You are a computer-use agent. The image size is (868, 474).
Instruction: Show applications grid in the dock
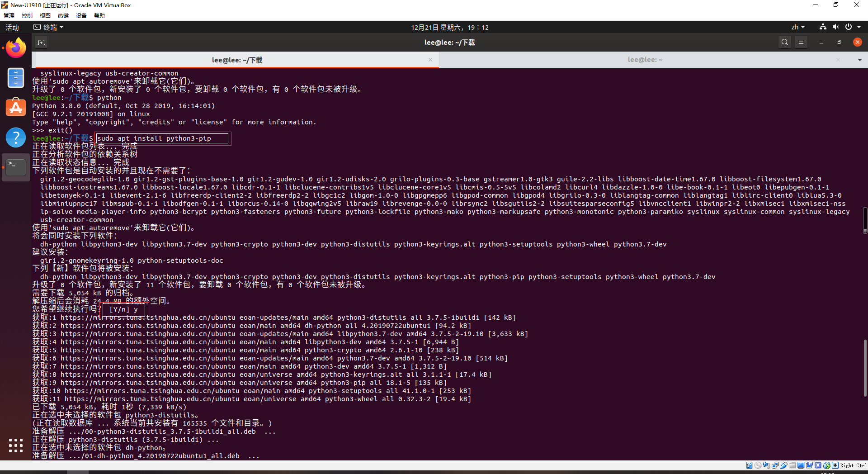pos(16,446)
